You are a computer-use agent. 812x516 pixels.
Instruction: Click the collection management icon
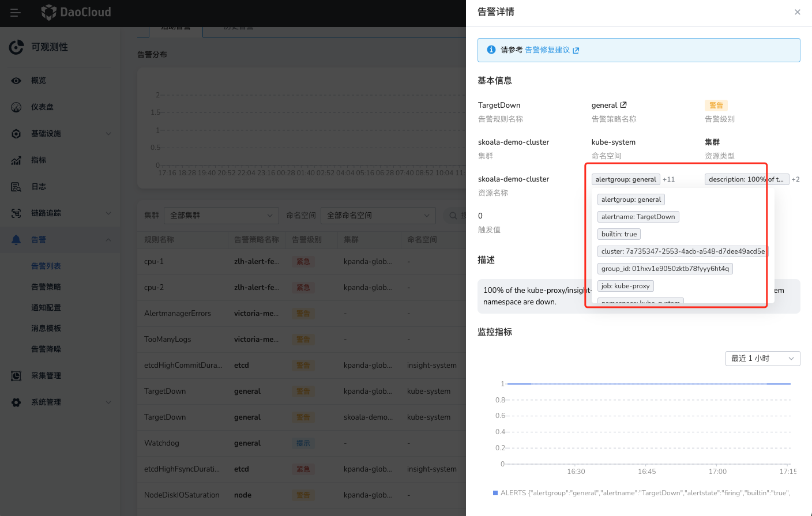16,376
